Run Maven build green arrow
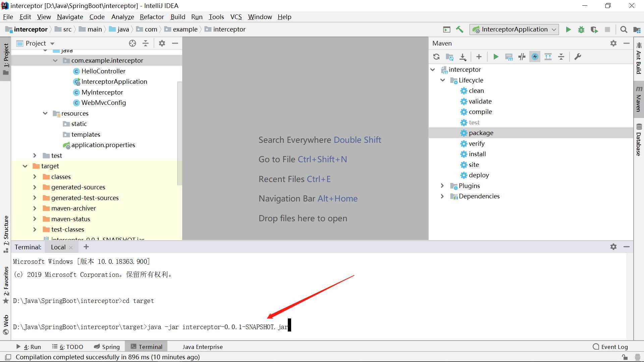Screen dimensions: 644x362 tap(496, 57)
